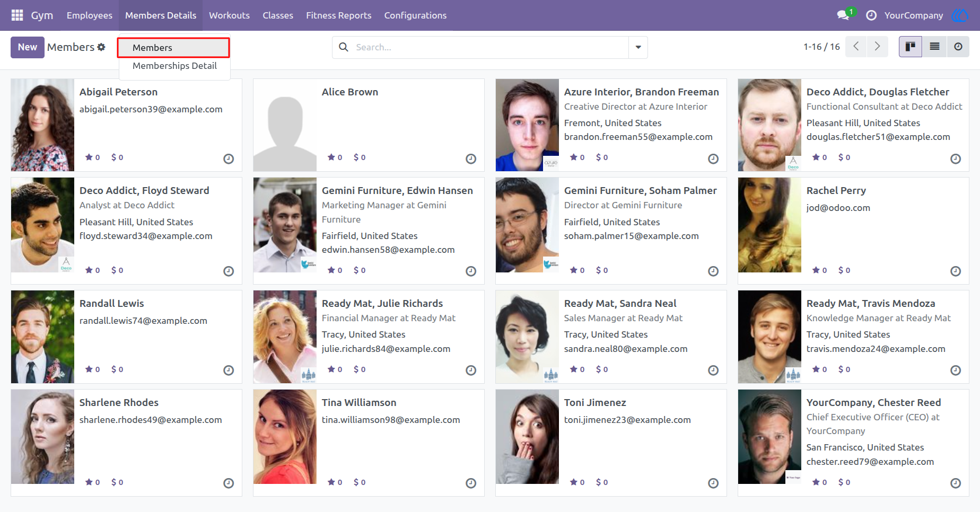Screen dimensions: 980x512
Task: Click the 1-16 / 16 pager counter
Action: point(821,47)
